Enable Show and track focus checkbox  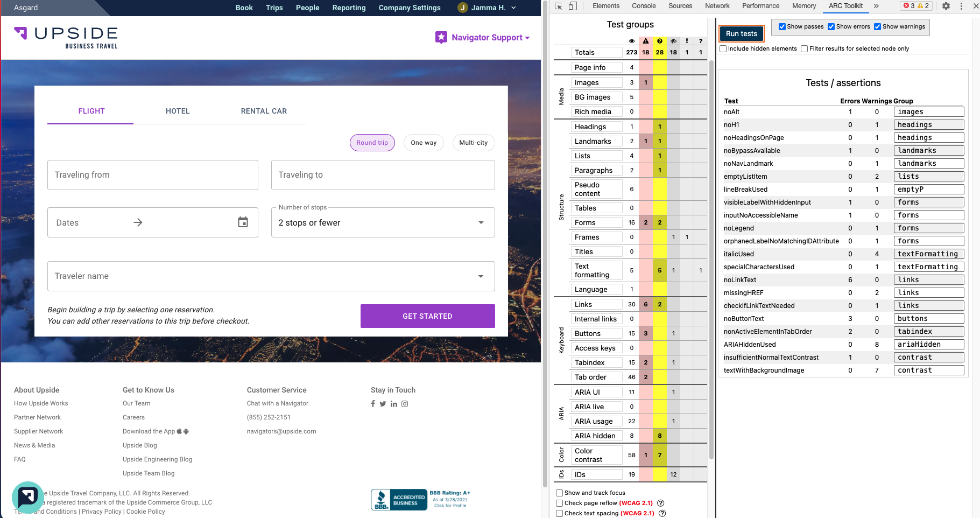(x=560, y=493)
